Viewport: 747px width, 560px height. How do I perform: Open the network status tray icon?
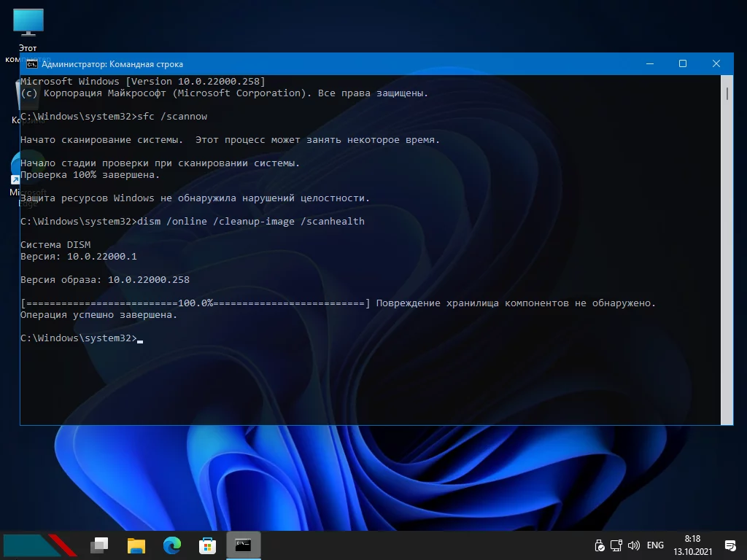pos(616,545)
